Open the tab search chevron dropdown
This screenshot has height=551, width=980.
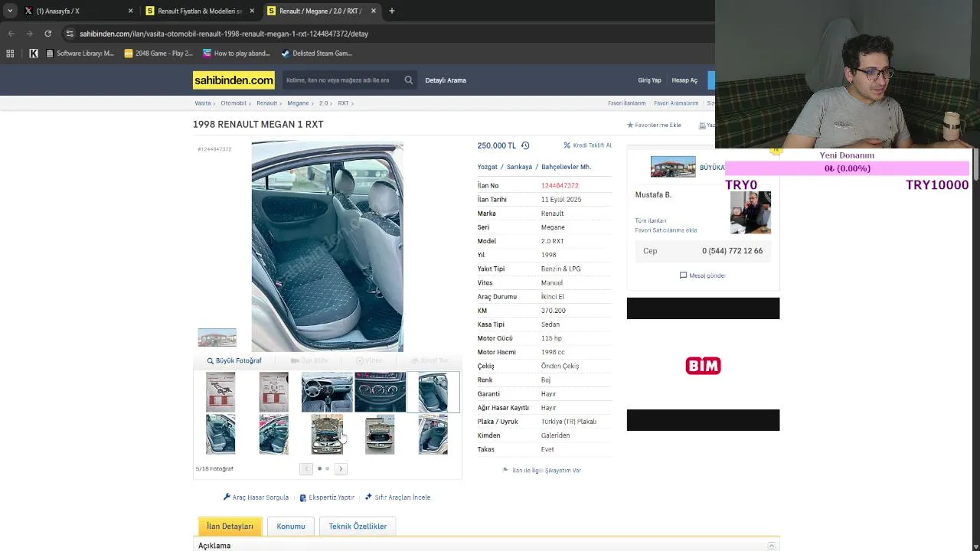point(10,11)
